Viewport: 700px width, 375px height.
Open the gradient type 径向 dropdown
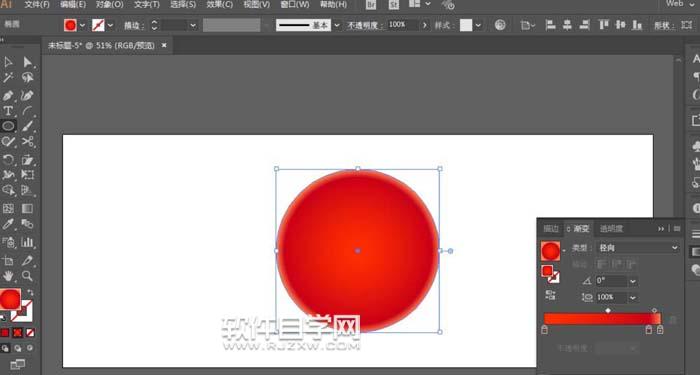click(638, 248)
